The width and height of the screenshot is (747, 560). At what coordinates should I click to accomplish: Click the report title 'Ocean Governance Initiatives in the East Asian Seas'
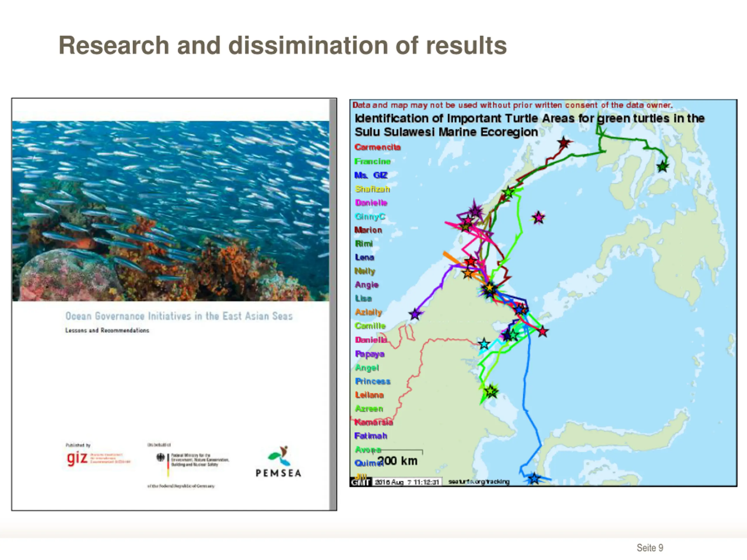[x=179, y=316]
